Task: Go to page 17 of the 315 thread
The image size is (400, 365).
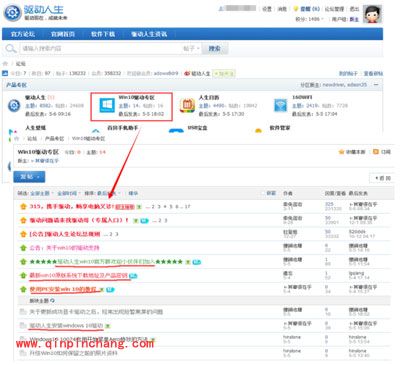Action: tap(187, 207)
